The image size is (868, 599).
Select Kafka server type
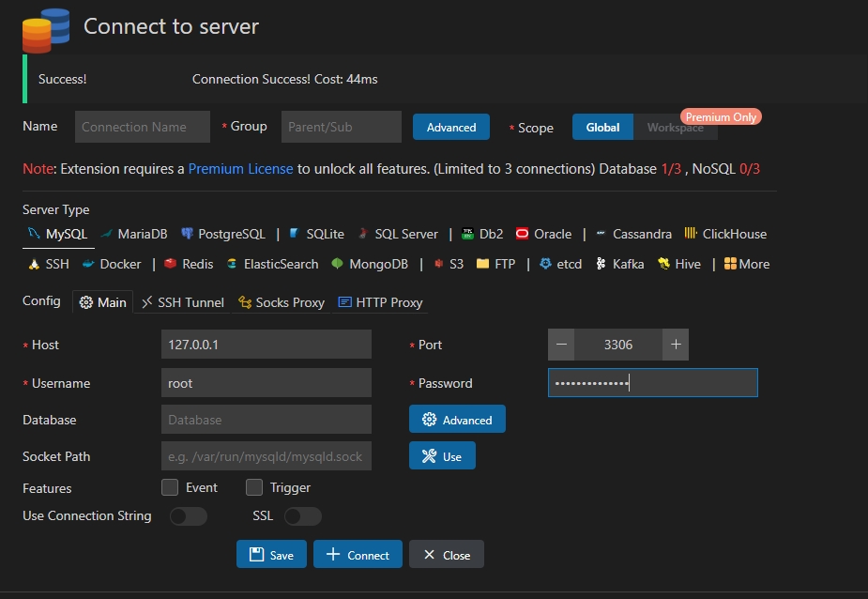620,264
